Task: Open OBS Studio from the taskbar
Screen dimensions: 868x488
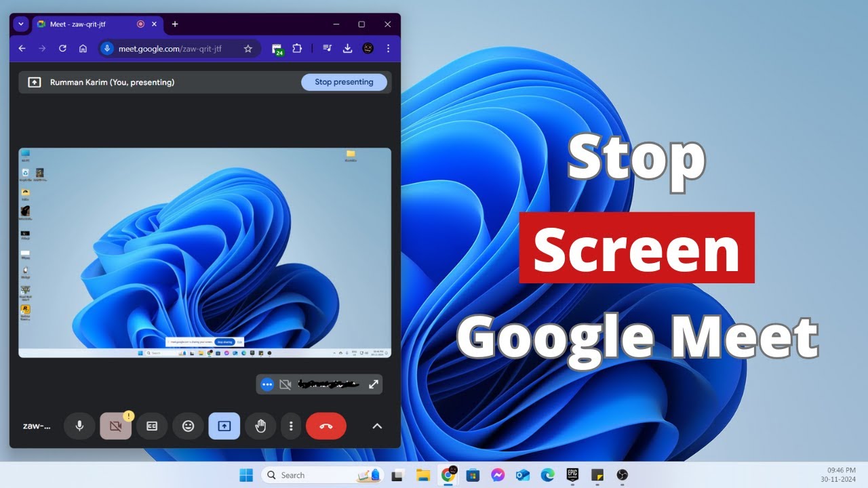Action: point(622,475)
